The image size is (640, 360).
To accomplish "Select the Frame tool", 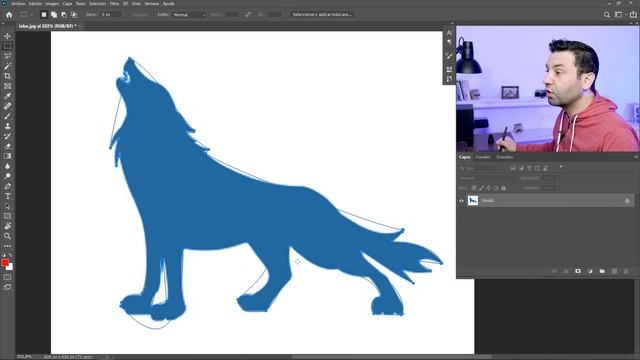I will click(x=7, y=86).
